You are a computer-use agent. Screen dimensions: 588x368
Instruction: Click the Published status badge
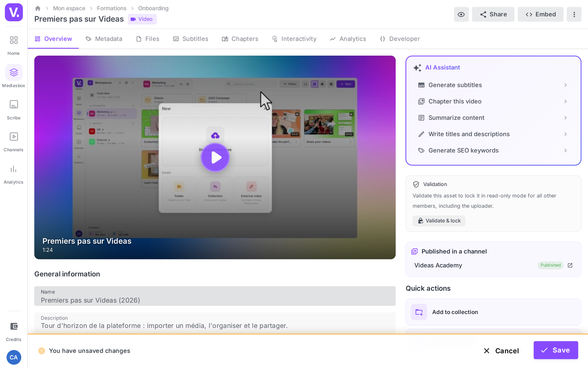(x=551, y=265)
